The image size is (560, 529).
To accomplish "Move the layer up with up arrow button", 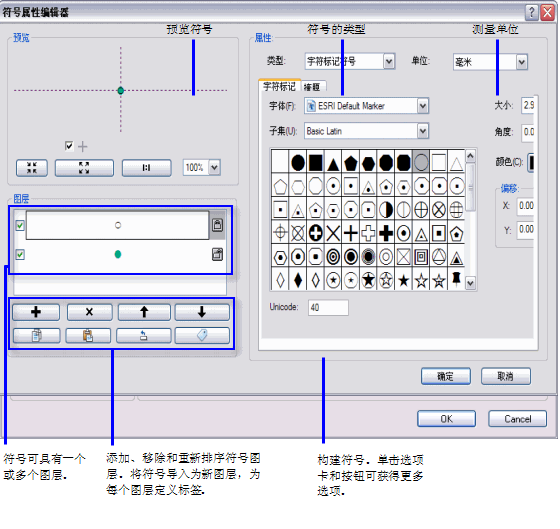I will point(144,312).
